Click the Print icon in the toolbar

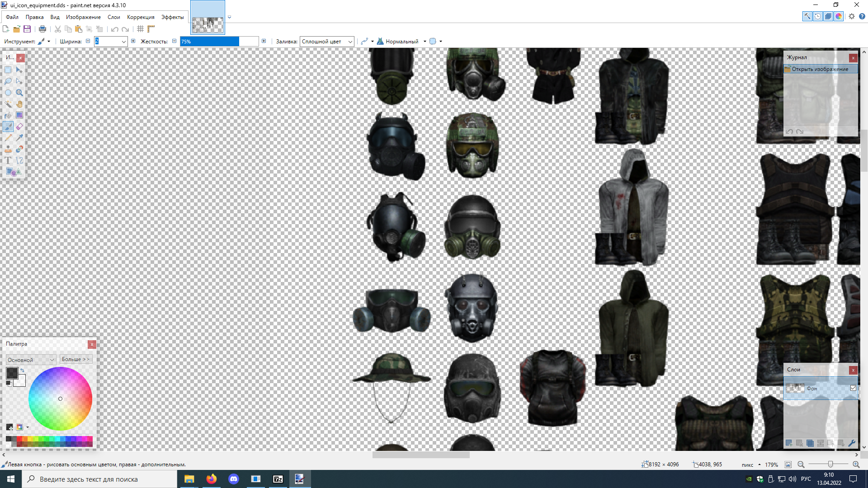click(x=42, y=29)
